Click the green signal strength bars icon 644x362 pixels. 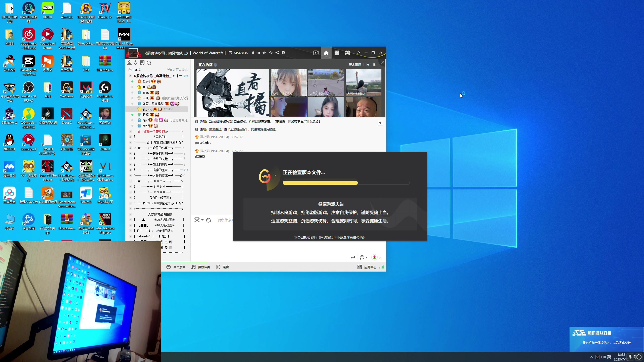coord(382,267)
